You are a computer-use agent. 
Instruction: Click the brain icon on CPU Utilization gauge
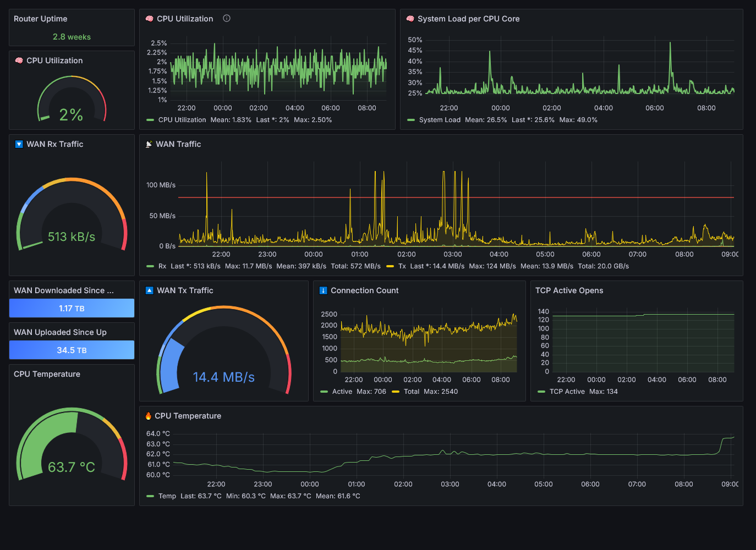point(19,61)
